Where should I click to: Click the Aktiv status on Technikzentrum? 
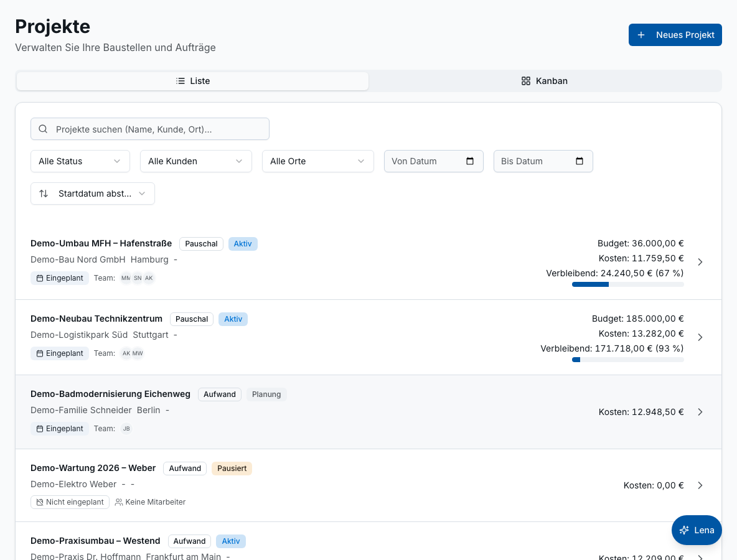point(233,319)
